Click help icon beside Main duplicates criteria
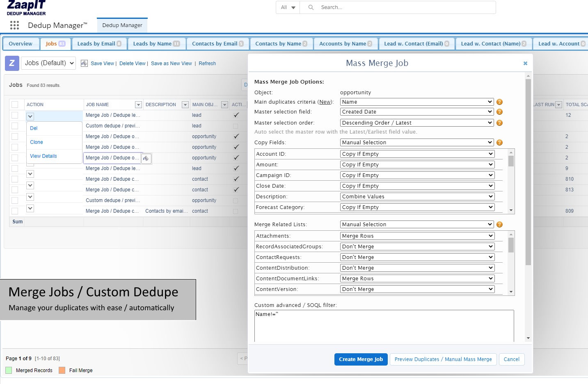This screenshot has width=588, height=384. (499, 102)
